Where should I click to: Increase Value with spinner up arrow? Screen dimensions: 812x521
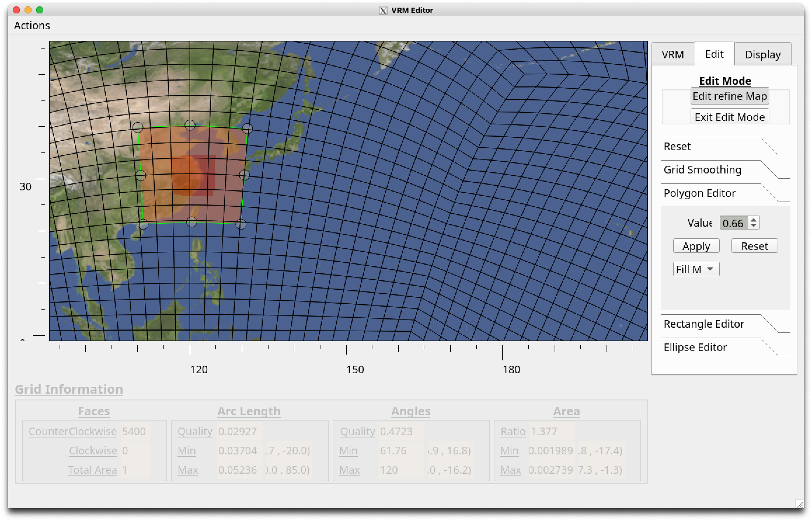[754, 220]
